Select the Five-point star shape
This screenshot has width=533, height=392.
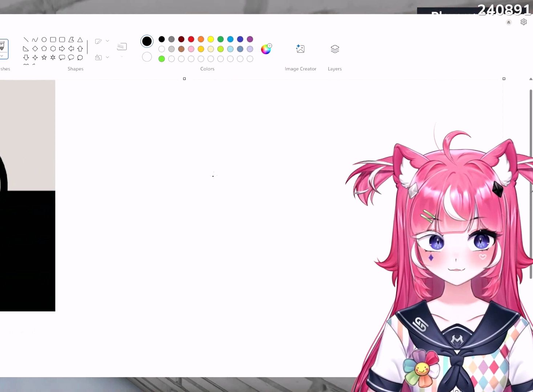point(44,57)
